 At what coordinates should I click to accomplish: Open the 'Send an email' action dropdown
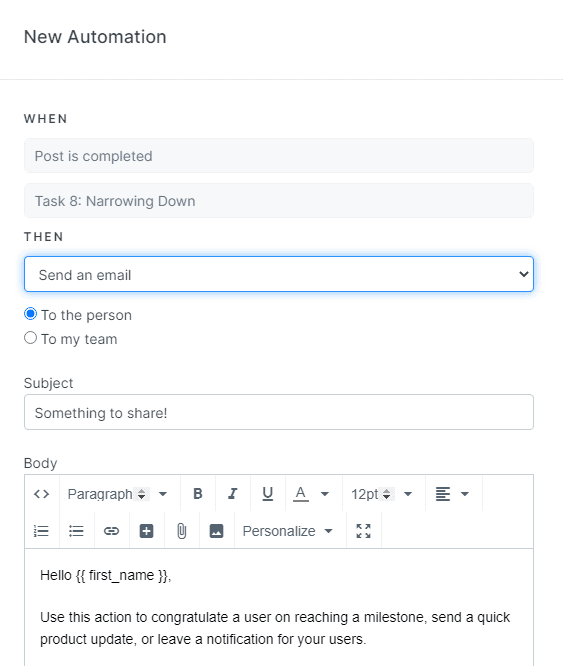coord(279,274)
